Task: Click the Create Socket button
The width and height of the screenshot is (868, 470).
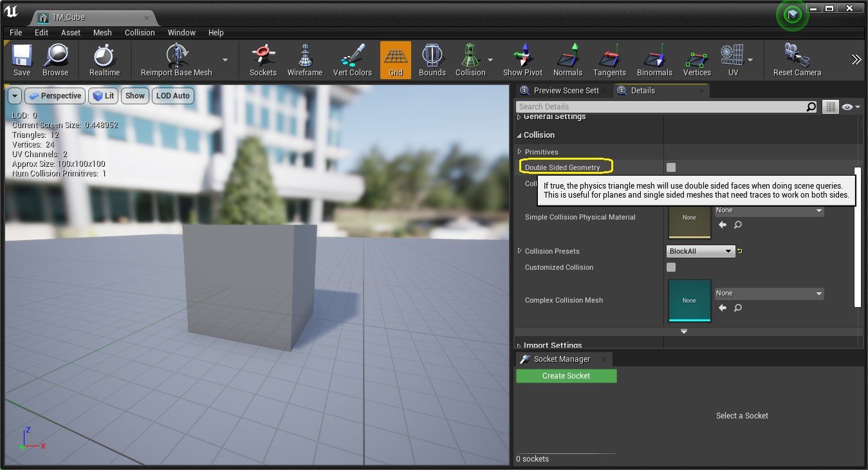Action: [566, 375]
